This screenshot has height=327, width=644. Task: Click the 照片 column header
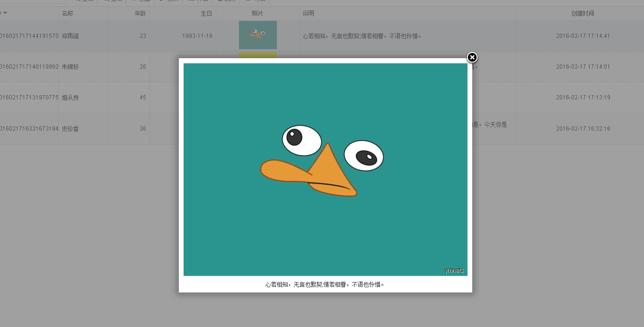[x=258, y=13]
